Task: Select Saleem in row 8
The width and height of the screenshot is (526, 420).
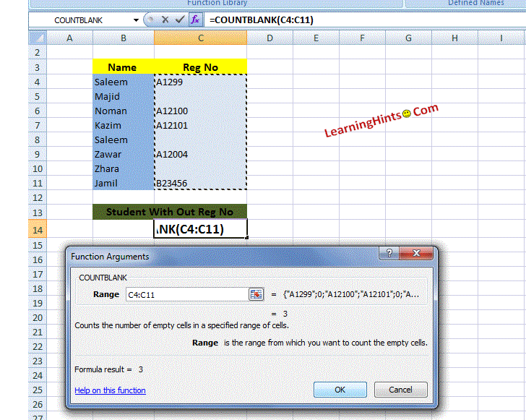Action: coord(124,140)
